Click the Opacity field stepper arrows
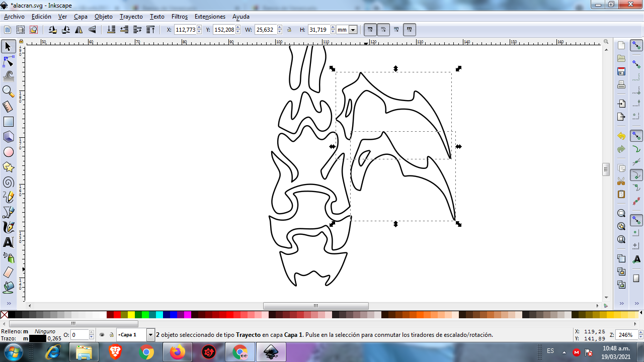Screen dimensions: 644x362 pos(92,334)
